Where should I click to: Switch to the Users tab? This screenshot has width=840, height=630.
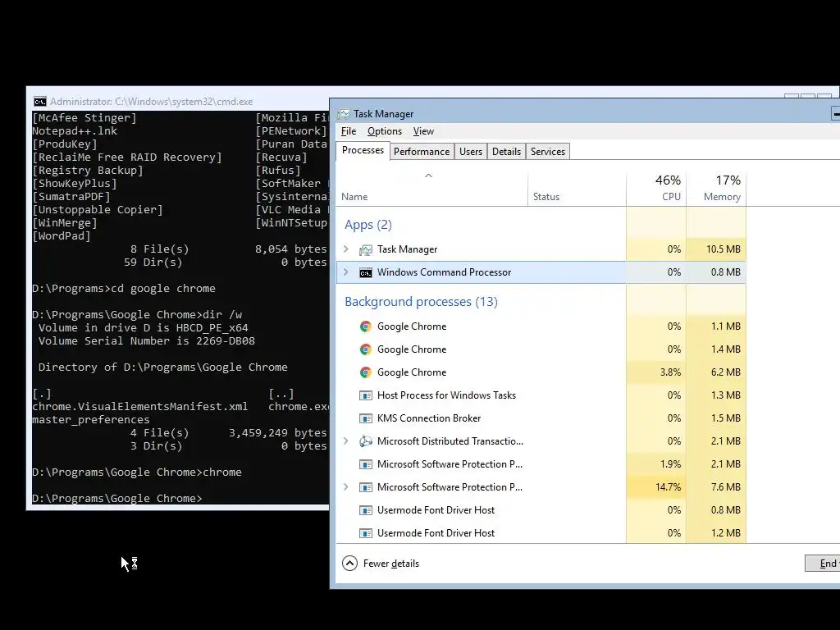(470, 152)
